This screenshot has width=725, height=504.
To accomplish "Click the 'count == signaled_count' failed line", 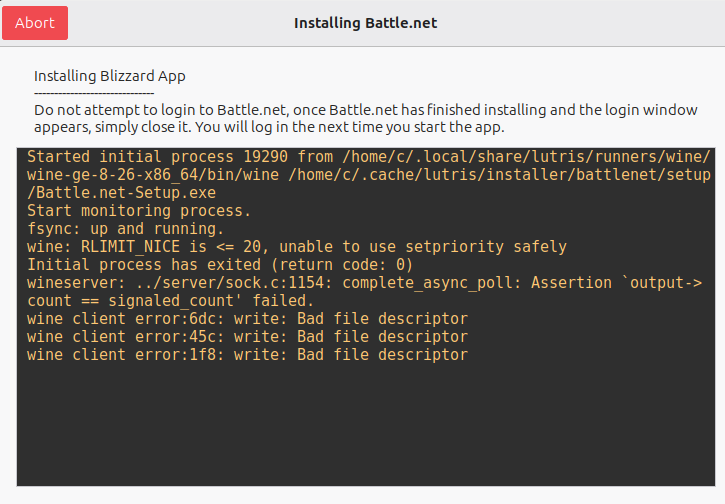I will click(170, 301).
